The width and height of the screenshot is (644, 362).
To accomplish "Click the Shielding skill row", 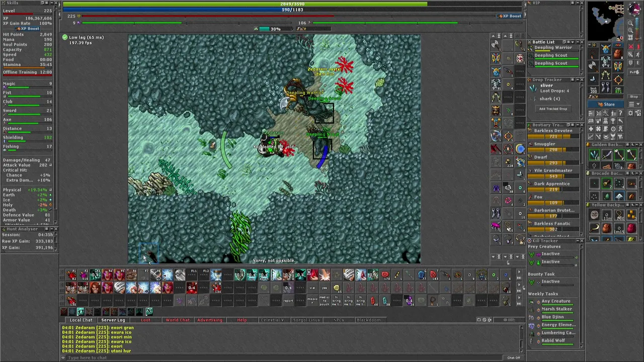I will [28, 138].
